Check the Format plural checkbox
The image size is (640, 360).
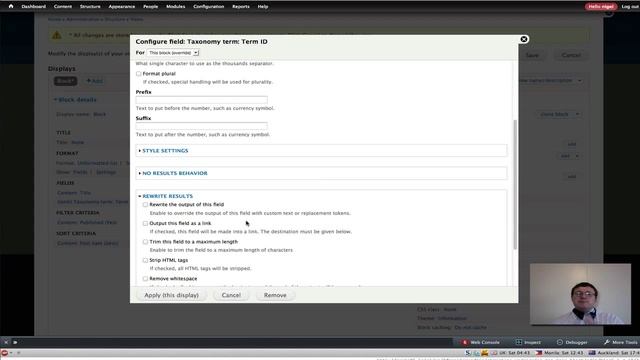pos(139,74)
